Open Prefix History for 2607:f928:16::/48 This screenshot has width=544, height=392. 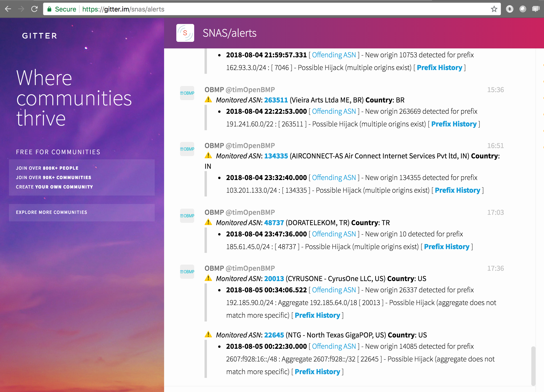[317, 372]
